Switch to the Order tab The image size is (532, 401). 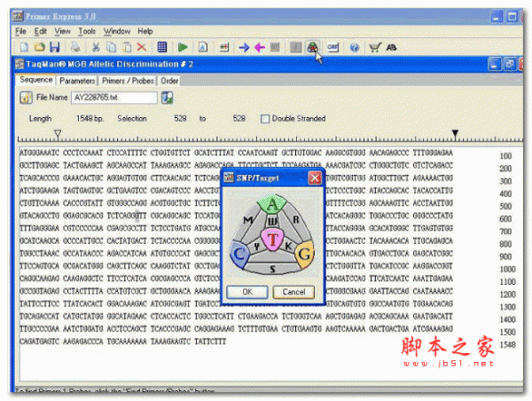(x=169, y=81)
